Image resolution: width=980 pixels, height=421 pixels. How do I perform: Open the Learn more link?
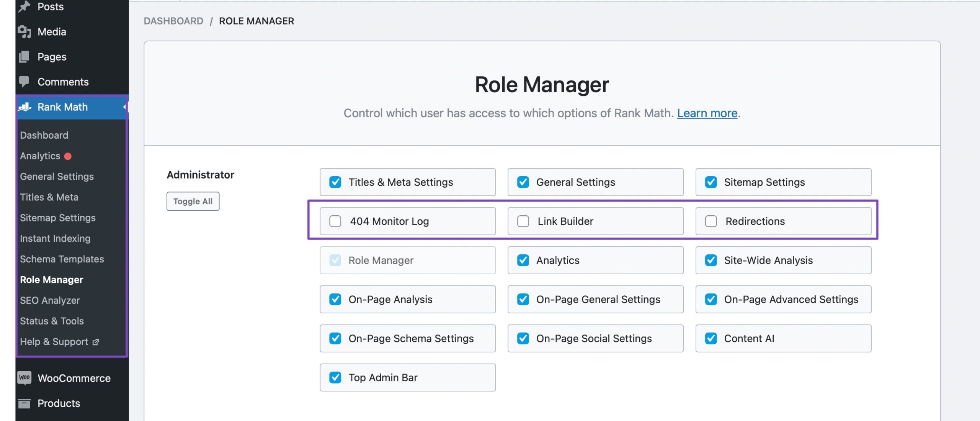tap(707, 113)
